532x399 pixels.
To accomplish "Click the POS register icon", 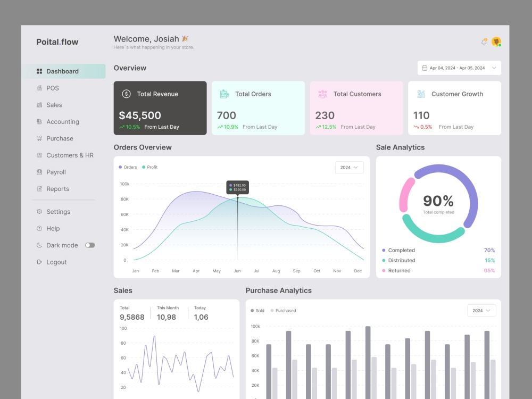I will coord(39,88).
